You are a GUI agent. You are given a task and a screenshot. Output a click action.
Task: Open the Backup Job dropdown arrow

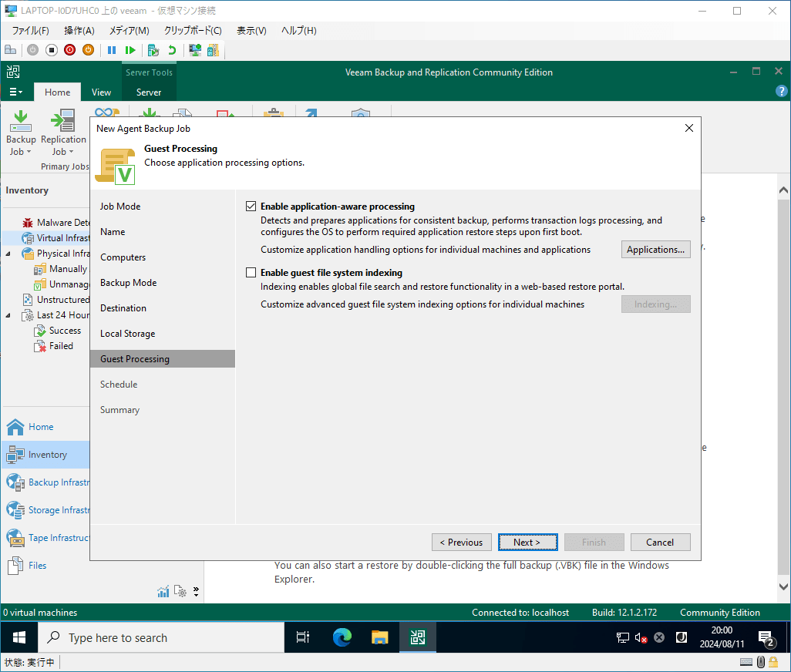[x=29, y=152]
